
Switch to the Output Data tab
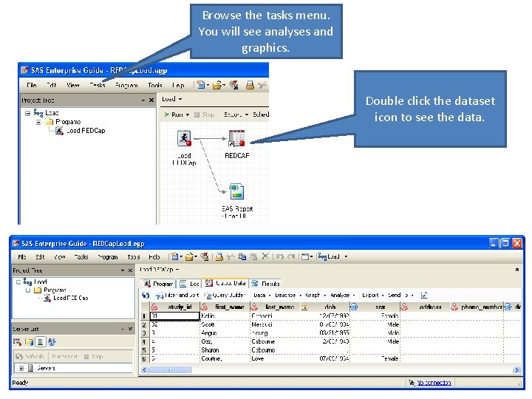[x=225, y=283]
